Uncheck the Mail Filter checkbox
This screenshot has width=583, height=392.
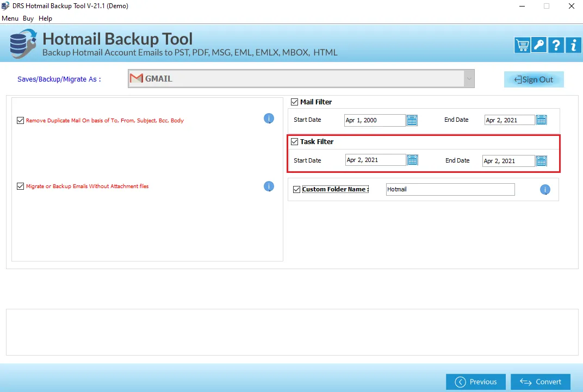pyautogui.click(x=294, y=102)
